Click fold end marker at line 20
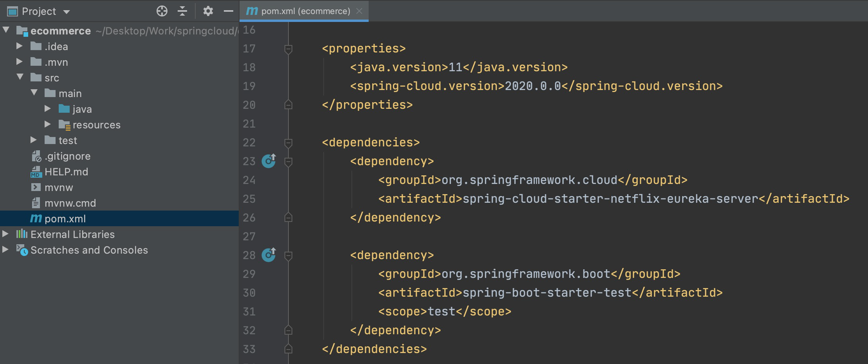Viewport: 868px width, 364px height. point(288,105)
